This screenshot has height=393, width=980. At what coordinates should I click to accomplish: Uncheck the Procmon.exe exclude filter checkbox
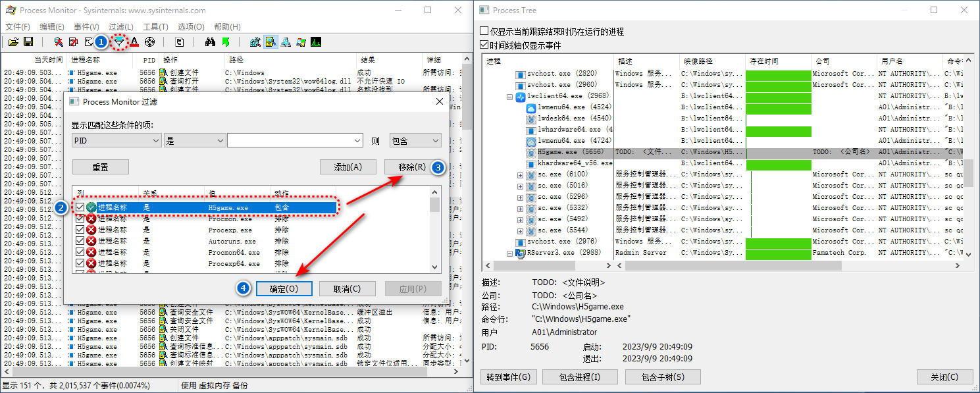(x=80, y=219)
